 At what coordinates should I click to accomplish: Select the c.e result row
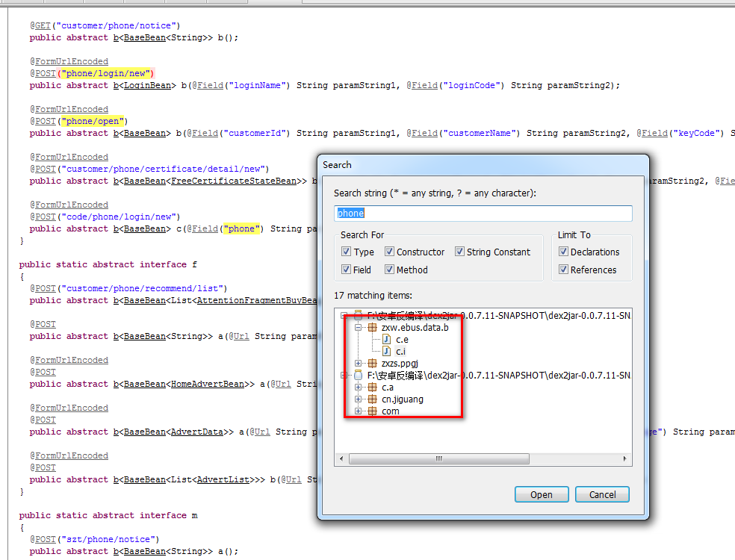[402, 339]
